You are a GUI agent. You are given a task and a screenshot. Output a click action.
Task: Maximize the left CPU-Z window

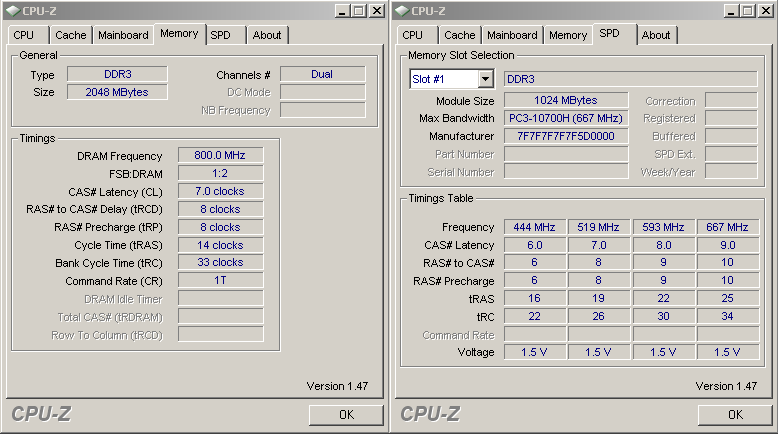[x=359, y=11]
